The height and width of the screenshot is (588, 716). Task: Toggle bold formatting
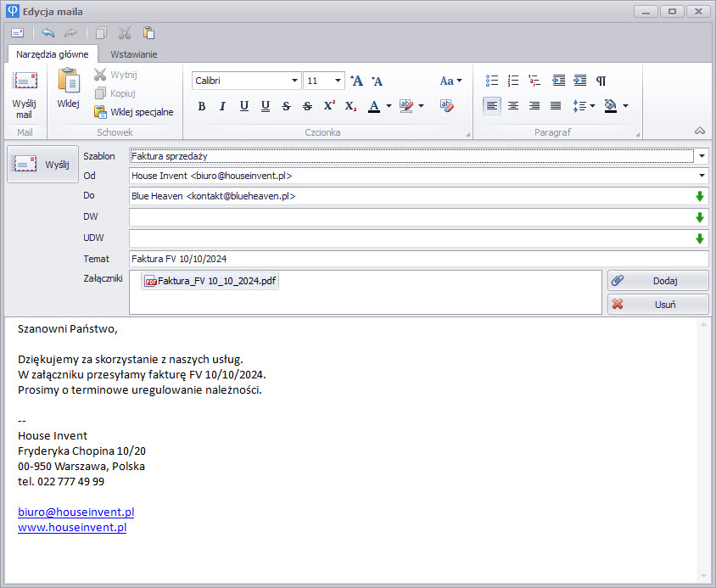coord(201,106)
